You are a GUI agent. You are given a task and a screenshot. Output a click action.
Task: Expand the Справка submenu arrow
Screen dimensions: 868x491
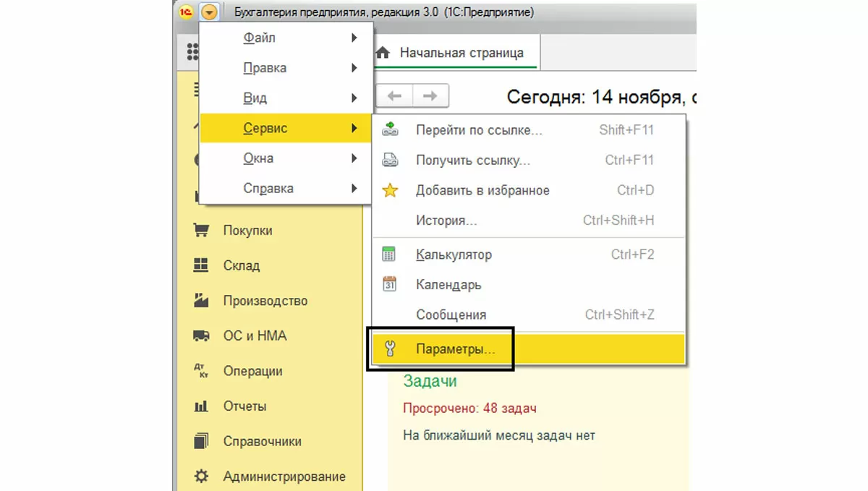pos(354,189)
